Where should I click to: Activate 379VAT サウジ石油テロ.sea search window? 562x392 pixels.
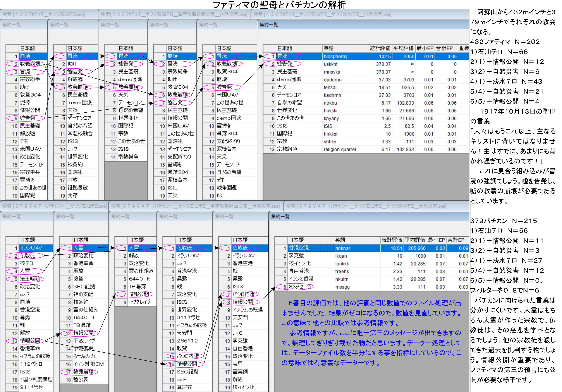tap(54, 206)
